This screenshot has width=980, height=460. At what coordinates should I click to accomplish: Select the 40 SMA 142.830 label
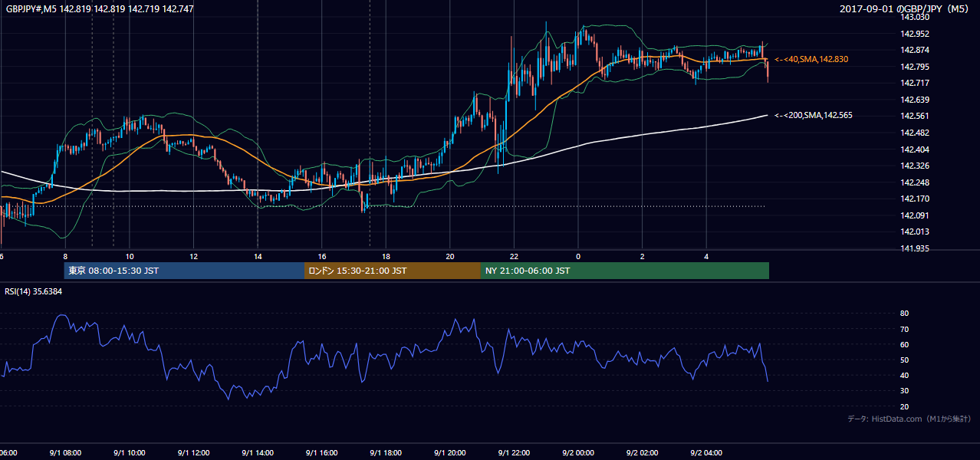click(811, 59)
